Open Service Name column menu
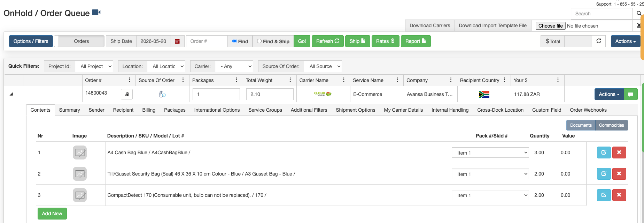The image size is (644, 223). pos(397,80)
